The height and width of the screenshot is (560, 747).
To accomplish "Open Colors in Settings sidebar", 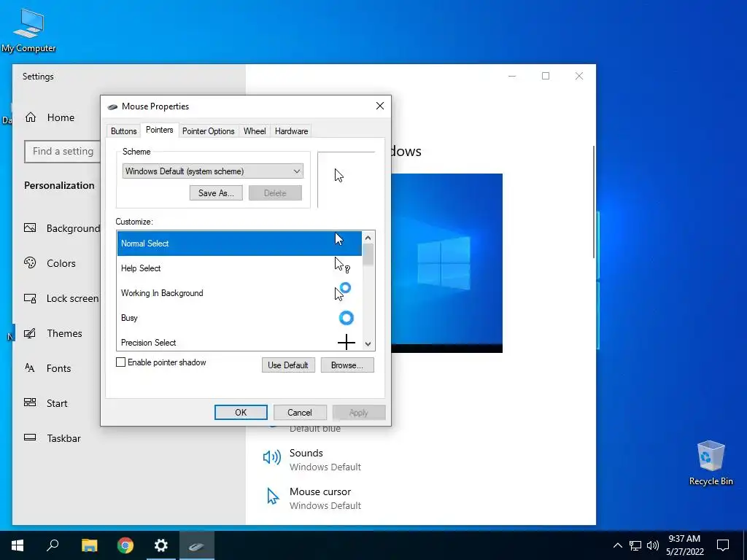I will click(x=61, y=263).
